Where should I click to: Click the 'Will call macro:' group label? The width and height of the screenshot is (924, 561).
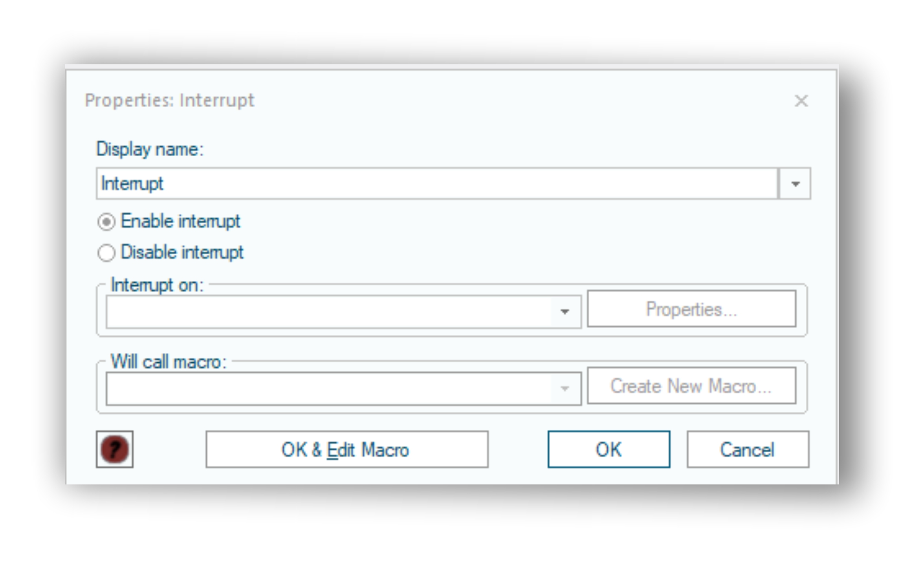169,362
